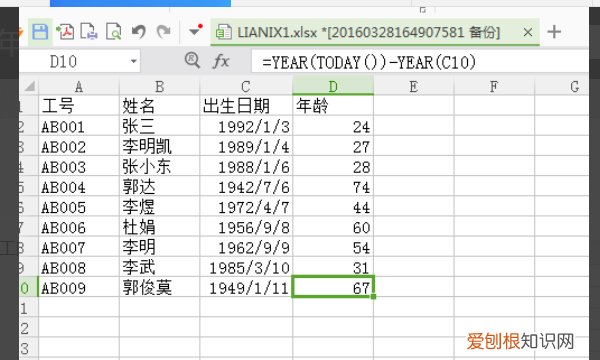Select the cell AB005

coord(79,207)
